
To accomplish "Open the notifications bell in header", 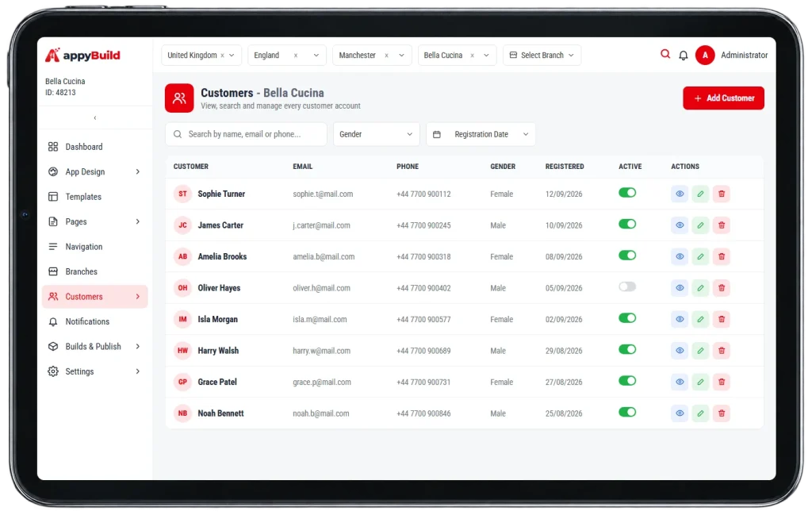I will [x=683, y=55].
